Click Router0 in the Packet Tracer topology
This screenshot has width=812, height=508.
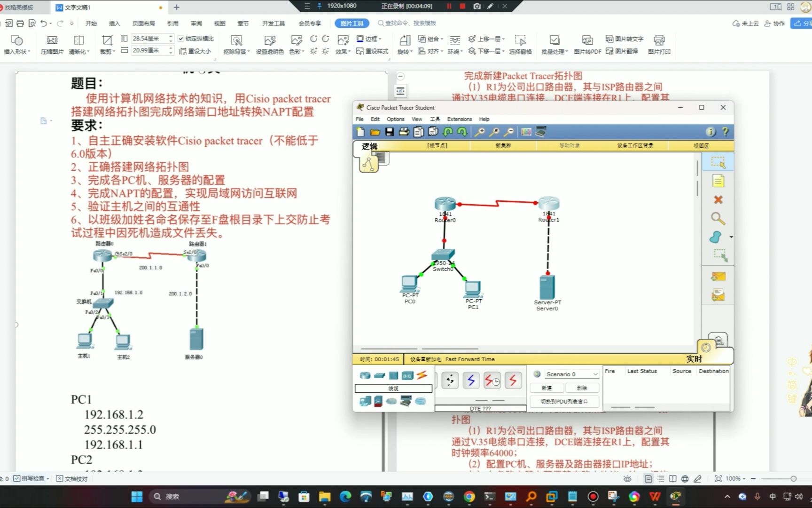[x=445, y=204]
